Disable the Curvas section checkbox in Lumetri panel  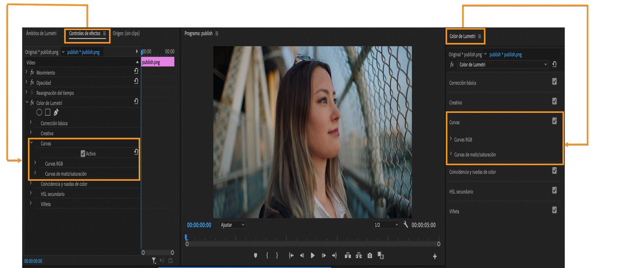554,121
